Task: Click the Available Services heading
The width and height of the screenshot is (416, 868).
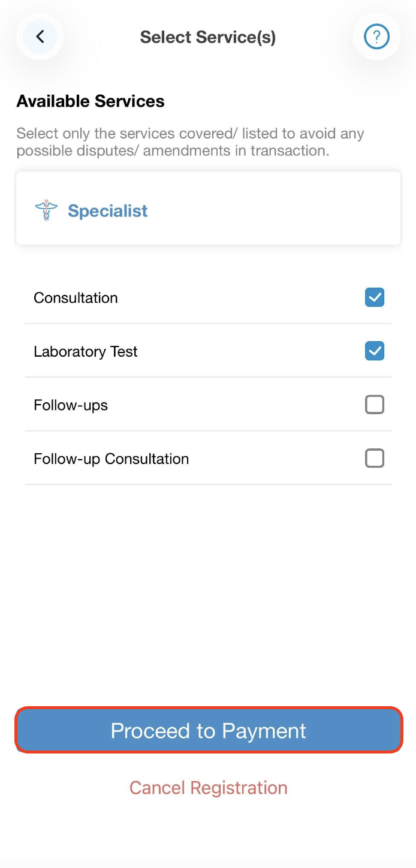Action: (91, 101)
